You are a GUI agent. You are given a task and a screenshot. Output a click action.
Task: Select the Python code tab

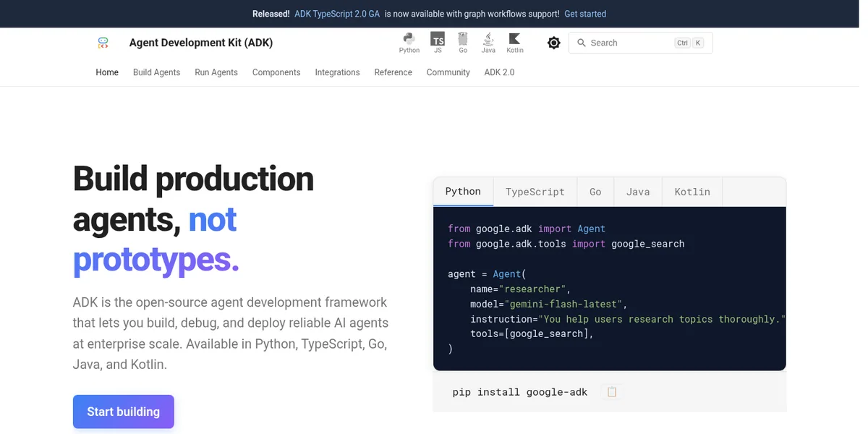(463, 192)
